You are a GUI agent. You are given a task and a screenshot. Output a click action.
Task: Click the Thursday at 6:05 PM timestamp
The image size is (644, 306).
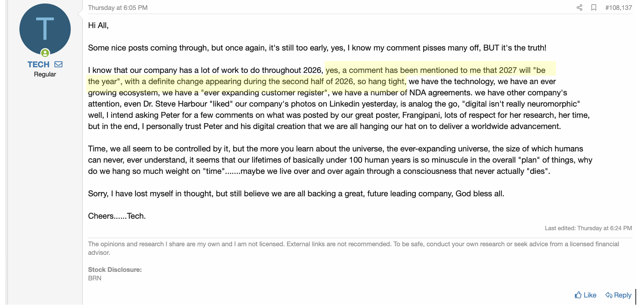coord(118,8)
